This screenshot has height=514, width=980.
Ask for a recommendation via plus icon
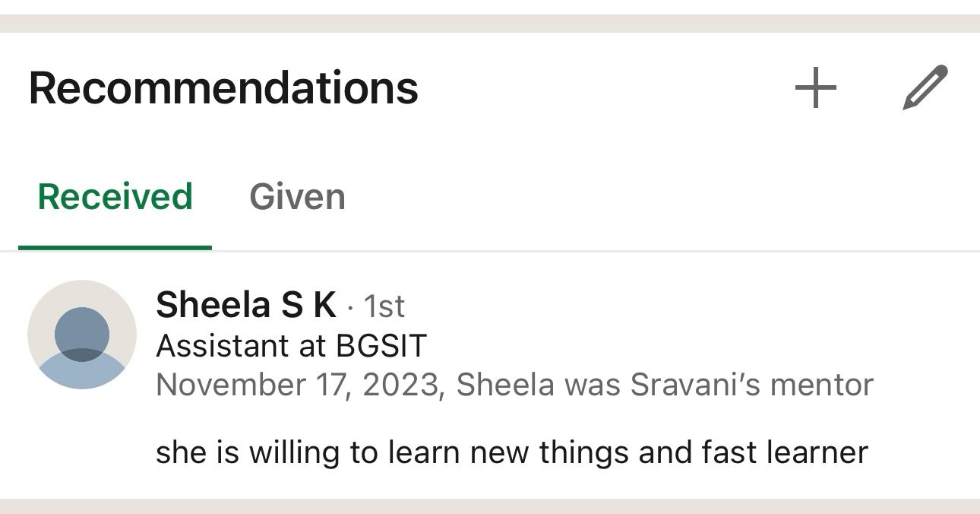pyautogui.click(x=816, y=88)
